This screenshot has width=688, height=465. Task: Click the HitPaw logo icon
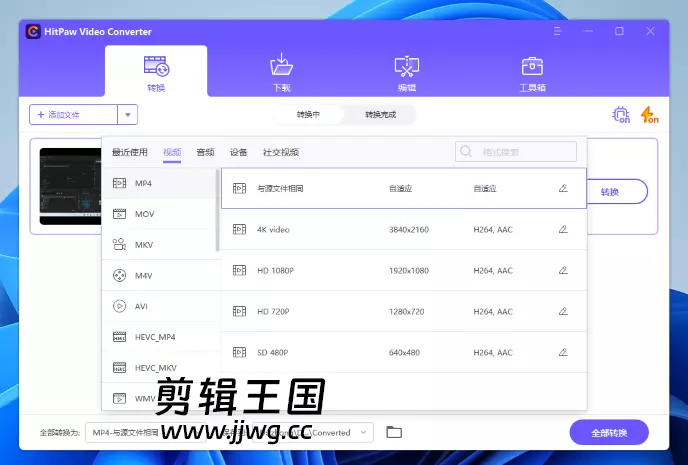(x=33, y=32)
